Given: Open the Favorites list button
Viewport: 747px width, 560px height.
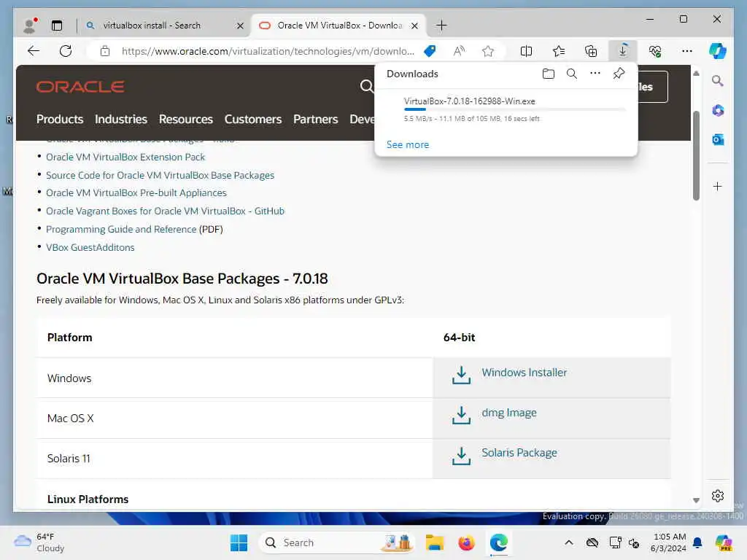Looking at the screenshot, I should point(559,51).
